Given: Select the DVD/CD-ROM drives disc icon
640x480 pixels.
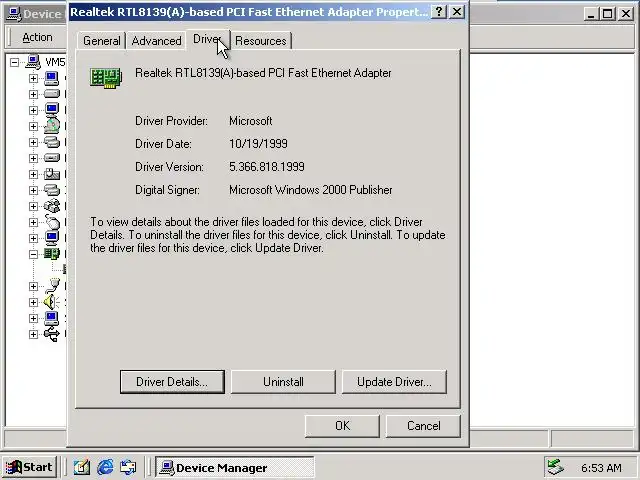Looking at the screenshot, I should point(52,126).
